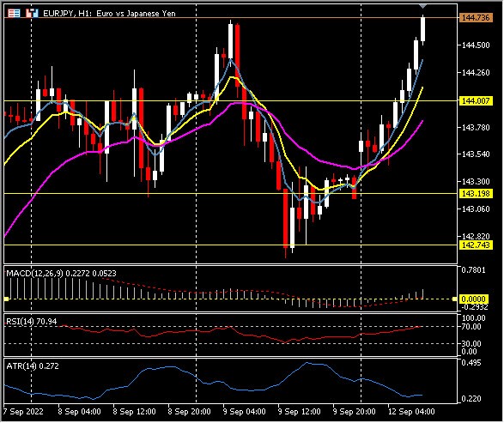
Task: Click the 8 Sep 20:00 time label
Action: [189, 412]
